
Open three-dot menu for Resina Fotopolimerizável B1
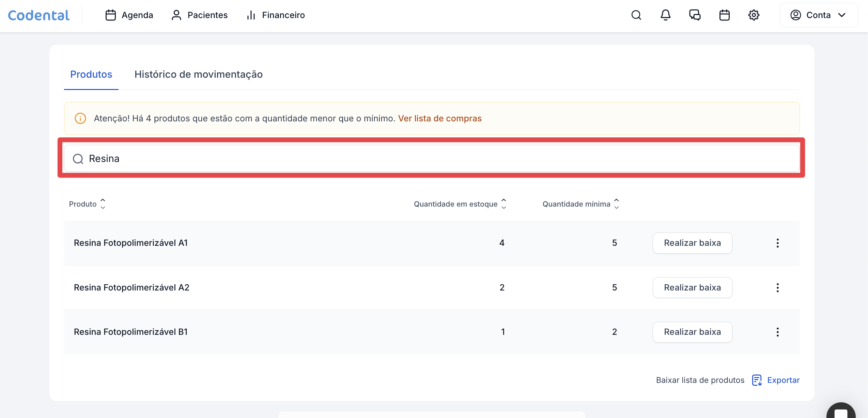coord(777,332)
